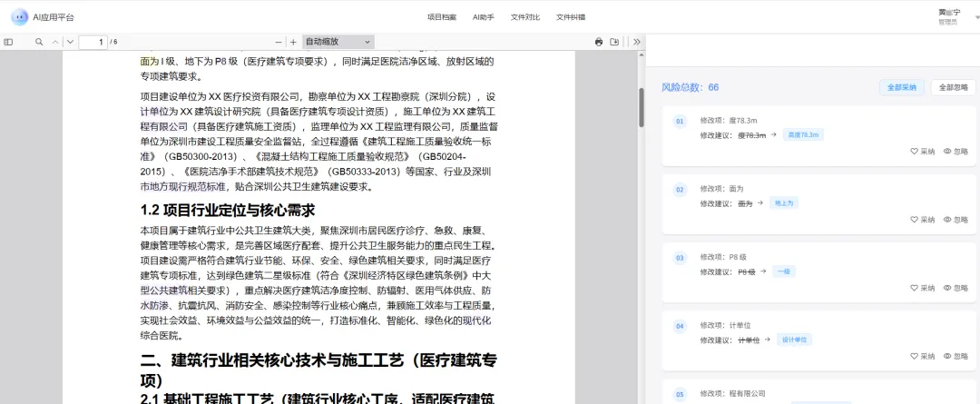Zoom in with the plus button
The height and width of the screenshot is (404, 980).
point(293,42)
